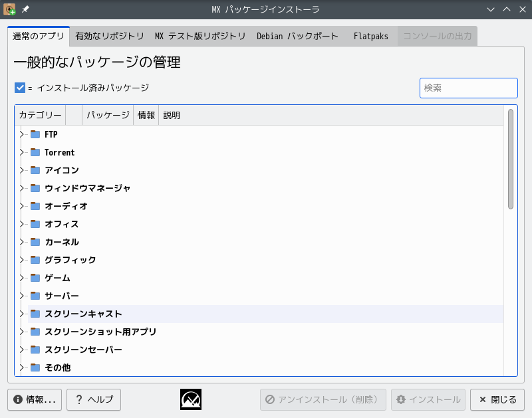The width and height of the screenshot is (532, 418).
Task: Click the Torrent folder icon
Action: coord(35,152)
